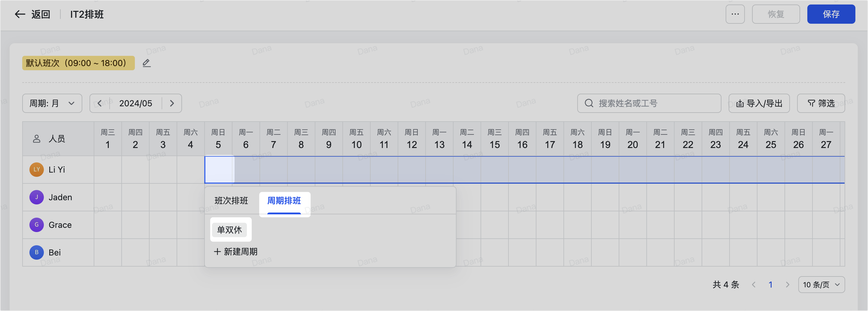Go to previous month with left chevron
The image size is (868, 311).
pyautogui.click(x=99, y=103)
